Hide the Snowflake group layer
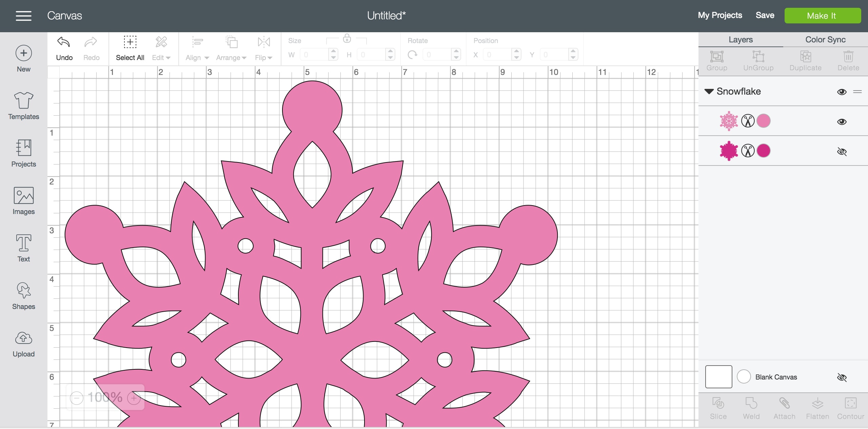 (x=842, y=92)
